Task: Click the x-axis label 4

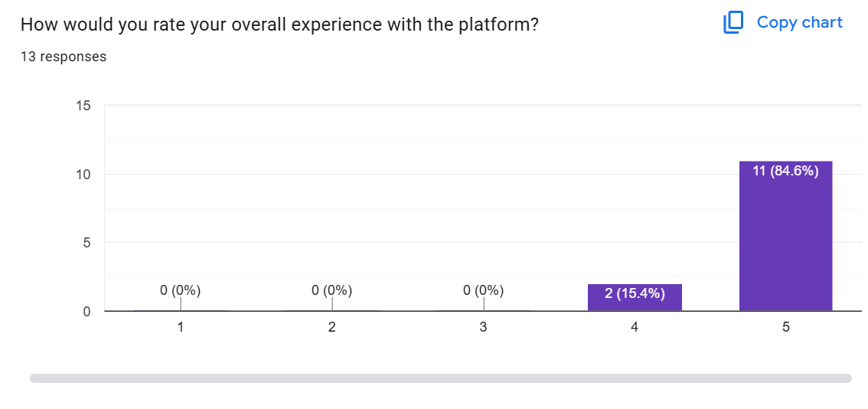Action: pos(635,327)
